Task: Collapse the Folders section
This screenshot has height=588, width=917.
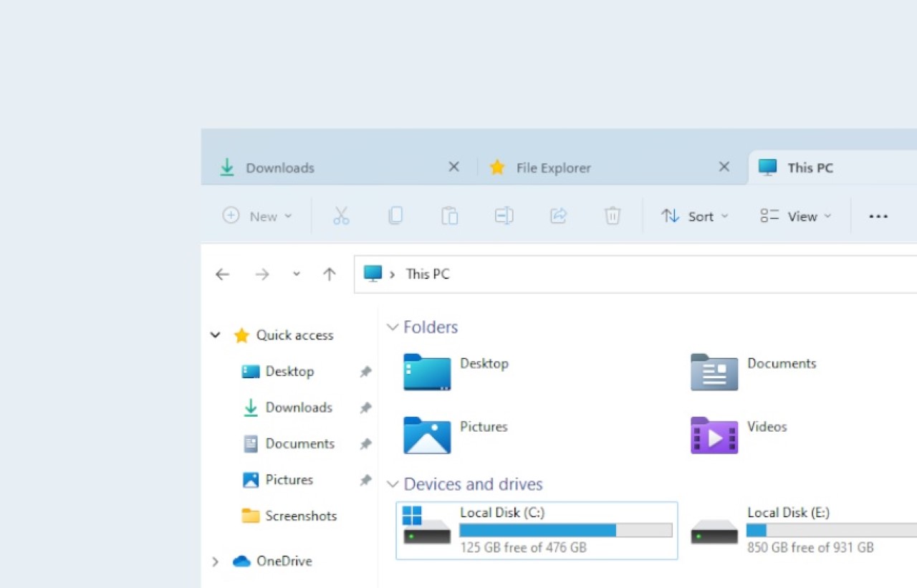Action: pos(392,327)
